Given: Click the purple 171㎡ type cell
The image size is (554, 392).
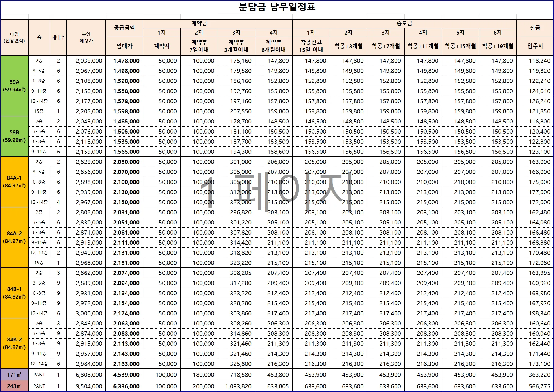Looking at the screenshot, I should coord(14,375).
